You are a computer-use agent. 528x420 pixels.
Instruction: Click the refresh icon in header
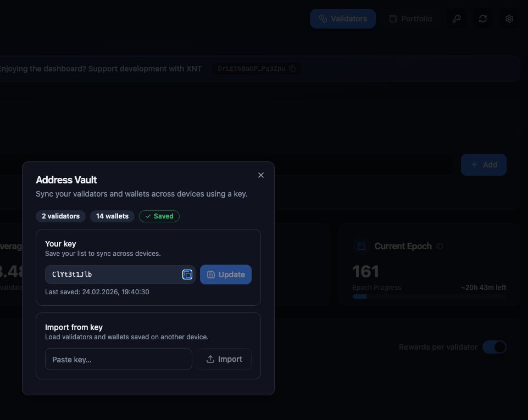(x=483, y=19)
